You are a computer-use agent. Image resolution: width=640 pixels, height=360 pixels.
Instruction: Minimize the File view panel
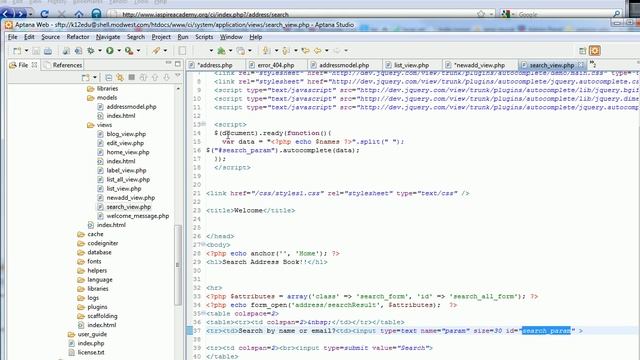click(x=168, y=63)
